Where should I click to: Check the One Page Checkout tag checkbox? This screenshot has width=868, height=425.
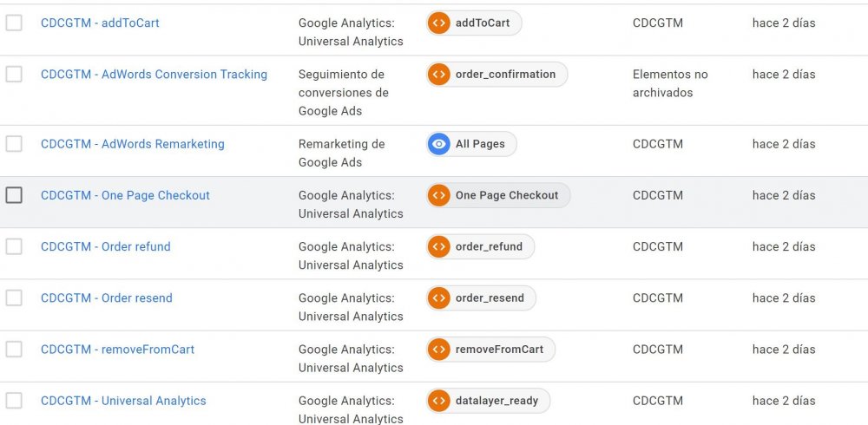pyautogui.click(x=14, y=195)
